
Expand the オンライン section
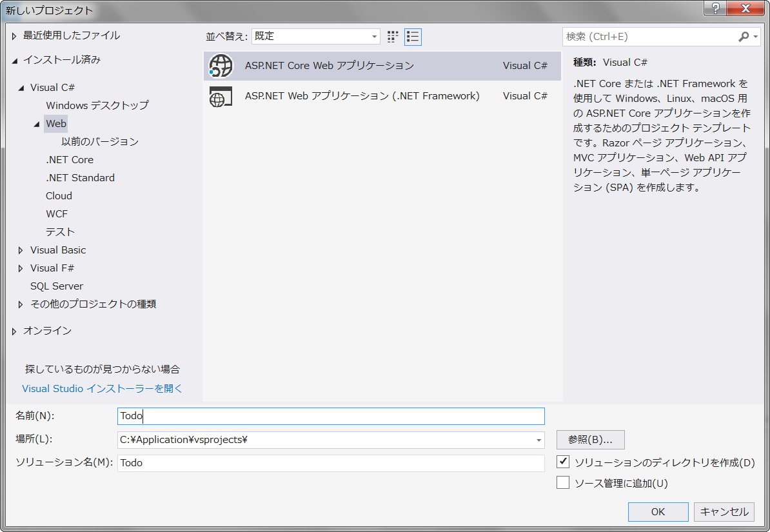(14, 331)
